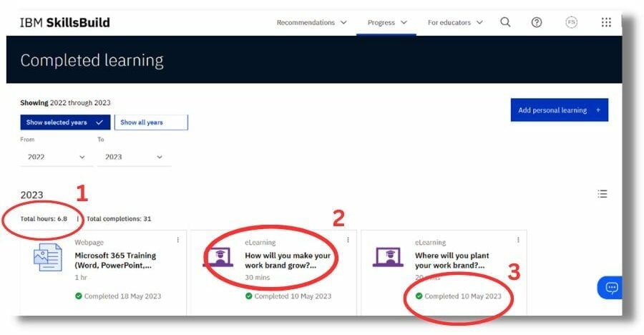Click Add personal learning button
Image resolution: width=644 pixels, height=335 pixels.
click(559, 110)
